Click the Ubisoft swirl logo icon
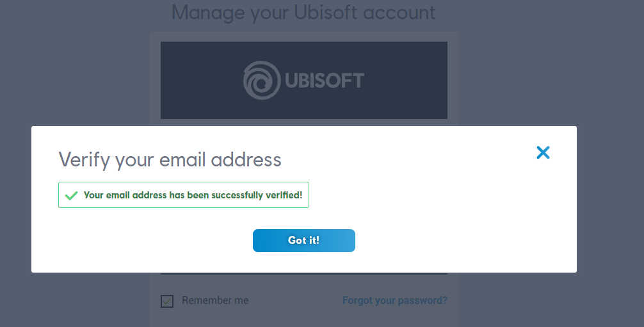 262,80
